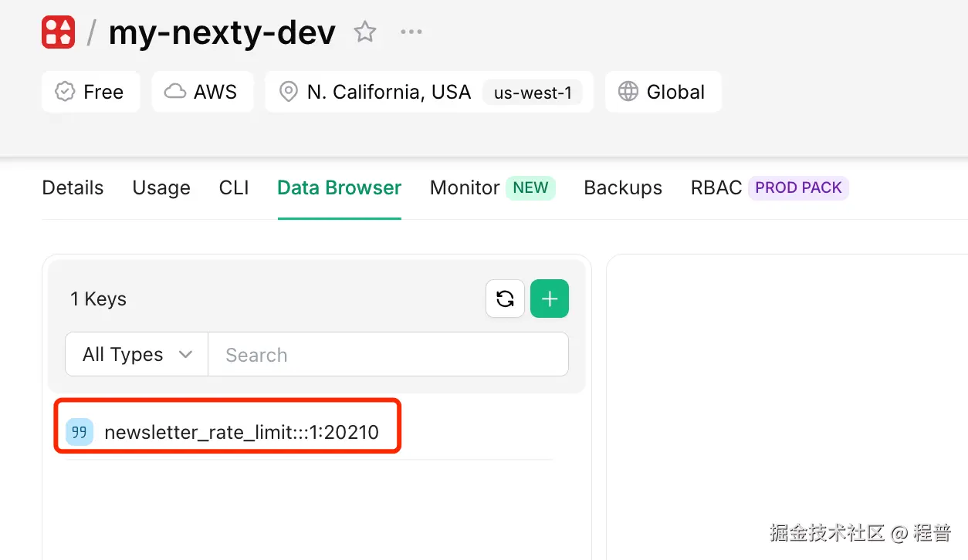The width and height of the screenshot is (968, 560).
Task: Click the string type badge on the key
Action: point(79,432)
